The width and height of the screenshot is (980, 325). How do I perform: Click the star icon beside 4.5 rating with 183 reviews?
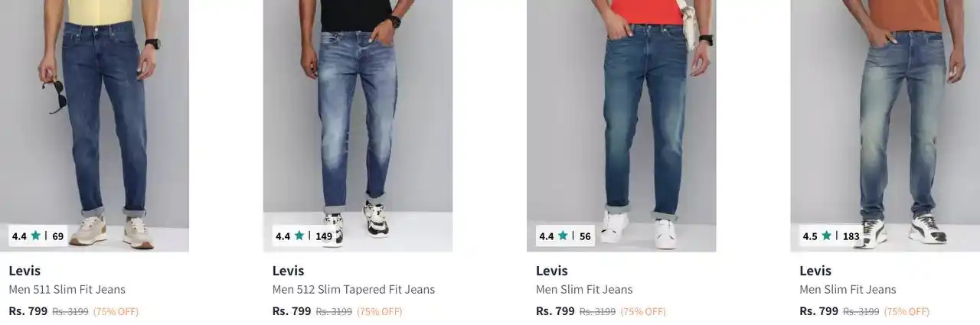[826, 236]
